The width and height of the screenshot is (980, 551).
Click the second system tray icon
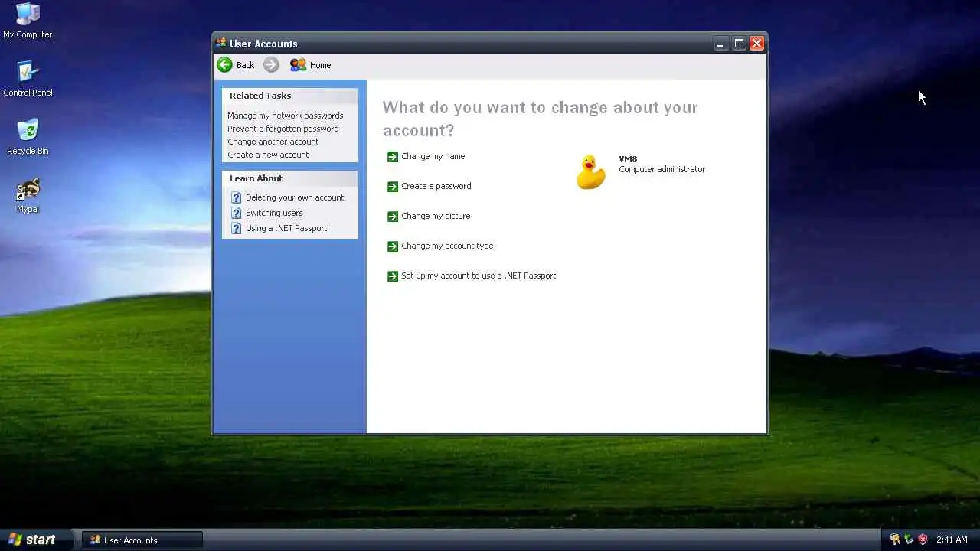pos(909,540)
